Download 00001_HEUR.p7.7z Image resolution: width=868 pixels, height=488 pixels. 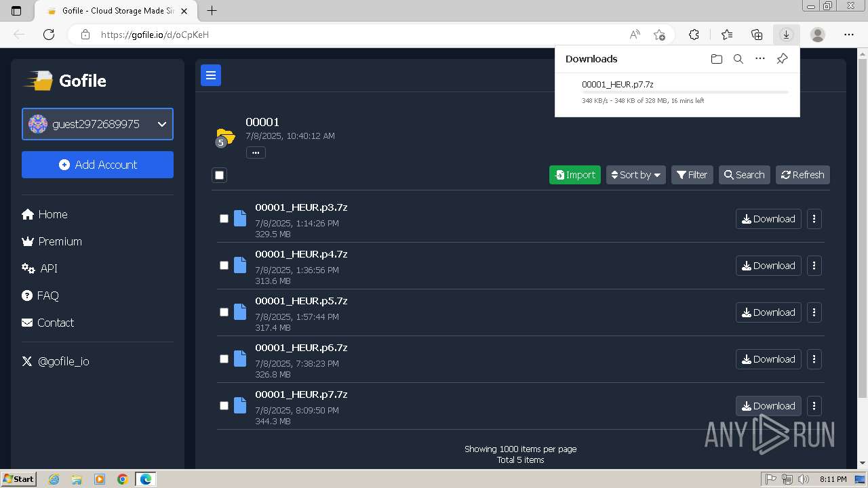pos(768,406)
